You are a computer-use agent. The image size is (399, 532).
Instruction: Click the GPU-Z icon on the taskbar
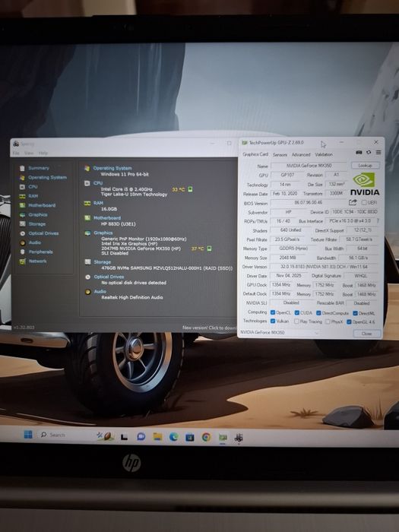click(x=223, y=437)
